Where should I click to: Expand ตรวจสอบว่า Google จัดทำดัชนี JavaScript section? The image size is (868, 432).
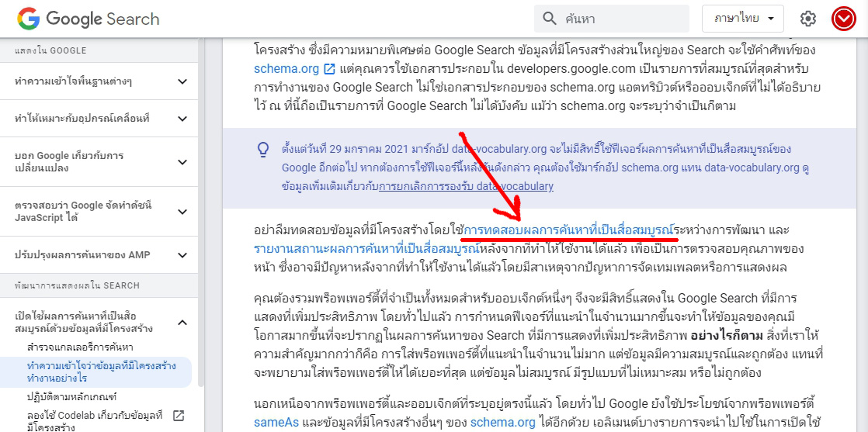pyautogui.click(x=182, y=211)
